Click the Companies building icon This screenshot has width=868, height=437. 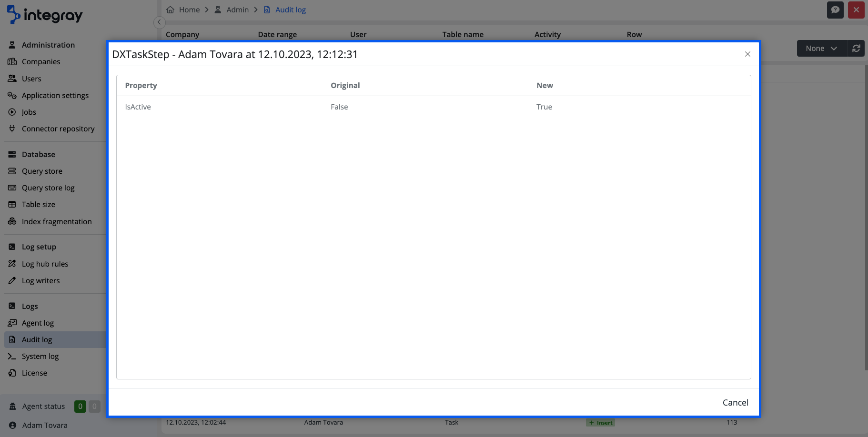click(x=12, y=61)
